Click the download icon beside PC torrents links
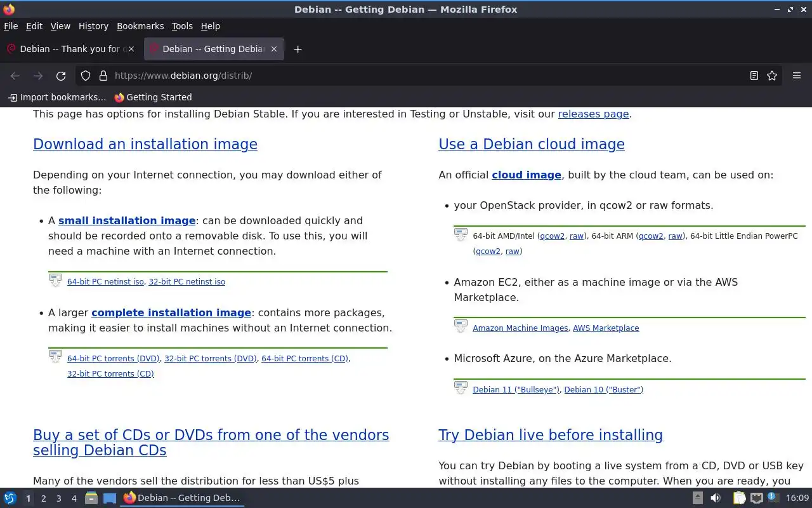This screenshot has width=812, height=508. click(x=55, y=357)
